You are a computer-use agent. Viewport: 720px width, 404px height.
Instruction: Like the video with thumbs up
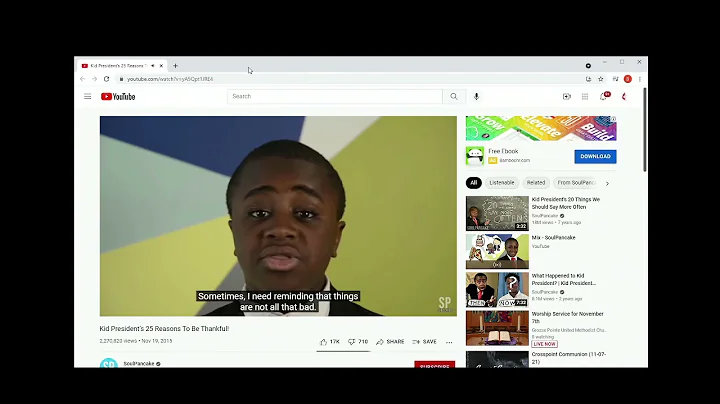[x=330, y=342]
